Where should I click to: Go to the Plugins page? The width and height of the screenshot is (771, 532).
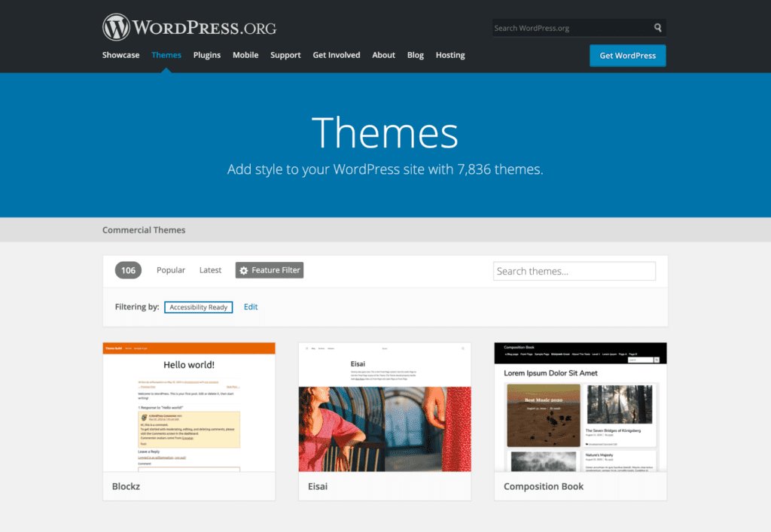tap(207, 55)
